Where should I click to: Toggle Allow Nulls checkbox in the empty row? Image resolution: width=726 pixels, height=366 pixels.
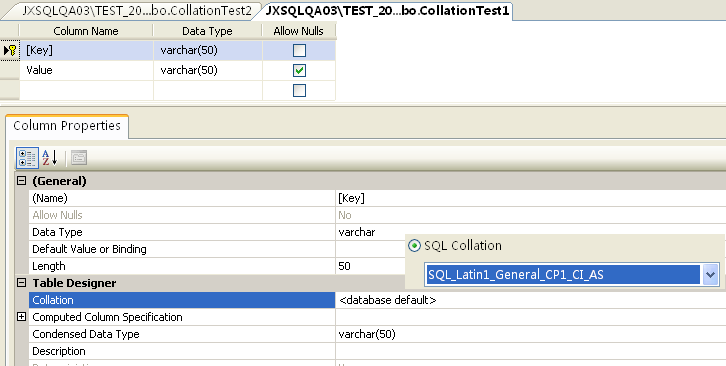point(300,90)
